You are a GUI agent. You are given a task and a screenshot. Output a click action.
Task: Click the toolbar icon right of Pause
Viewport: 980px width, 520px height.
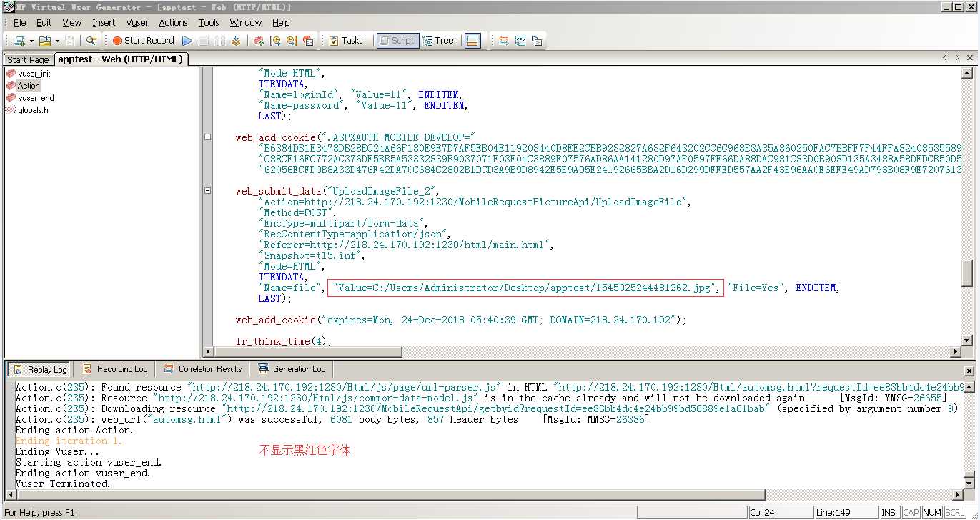[236, 41]
